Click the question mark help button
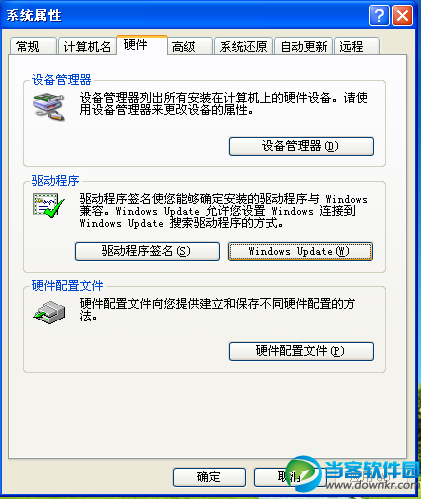 pyautogui.click(x=379, y=15)
